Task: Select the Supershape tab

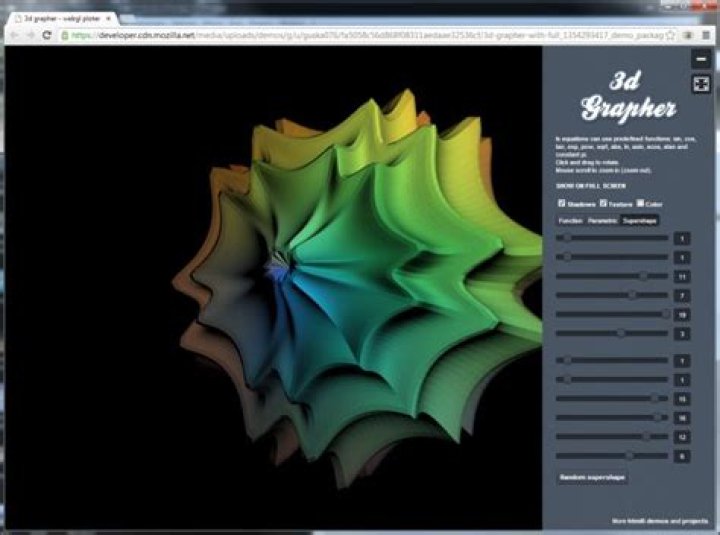Action: point(640,221)
